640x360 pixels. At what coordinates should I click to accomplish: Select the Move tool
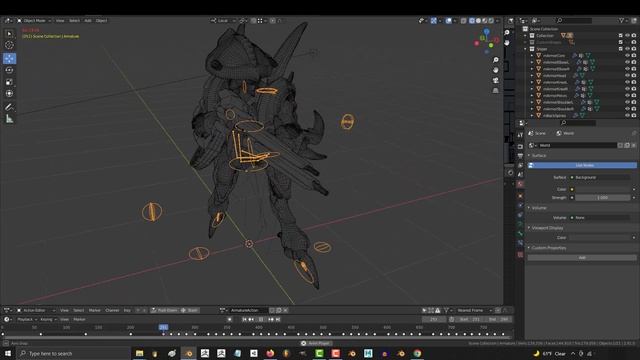click(x=9, y=58)
